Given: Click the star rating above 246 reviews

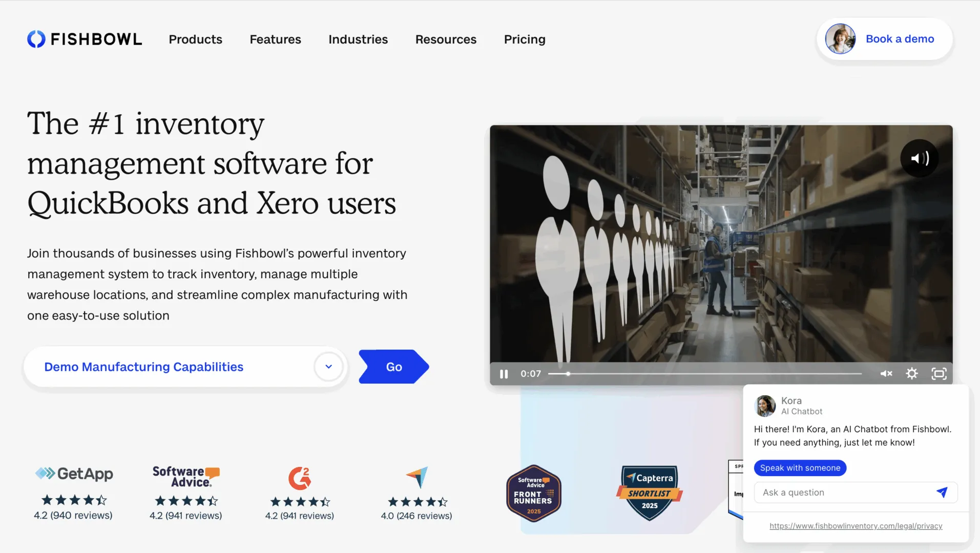Looking at the screenshot, I should (x=418, y=502).
